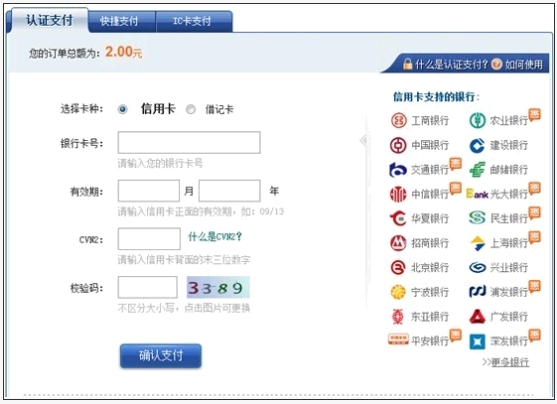Image resolution: width=557 pixels, height=404 pixels.
Task: Click the 农业银行 green logo icon
Action: [x=477, y=120]
